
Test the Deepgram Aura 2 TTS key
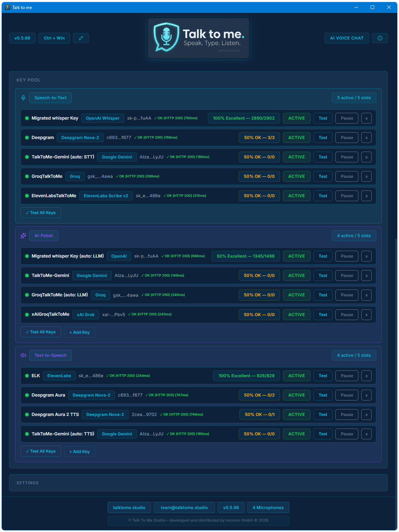click(x=323, y=415)
